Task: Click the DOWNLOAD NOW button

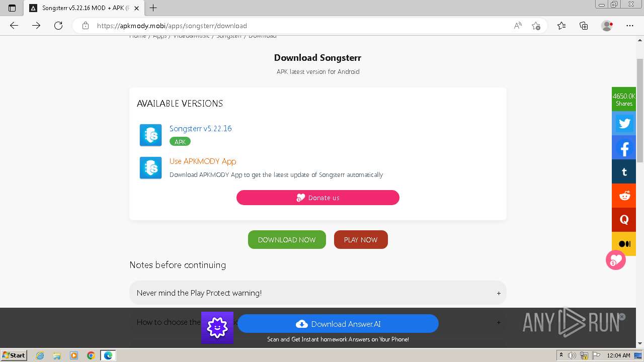Action: [x=287, y=240]
